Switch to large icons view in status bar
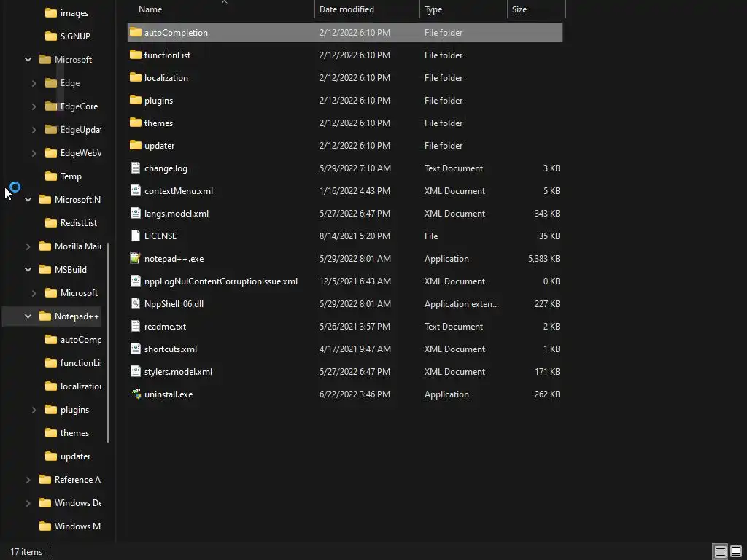This screenshot has width=747, height=560. point(736,551)
